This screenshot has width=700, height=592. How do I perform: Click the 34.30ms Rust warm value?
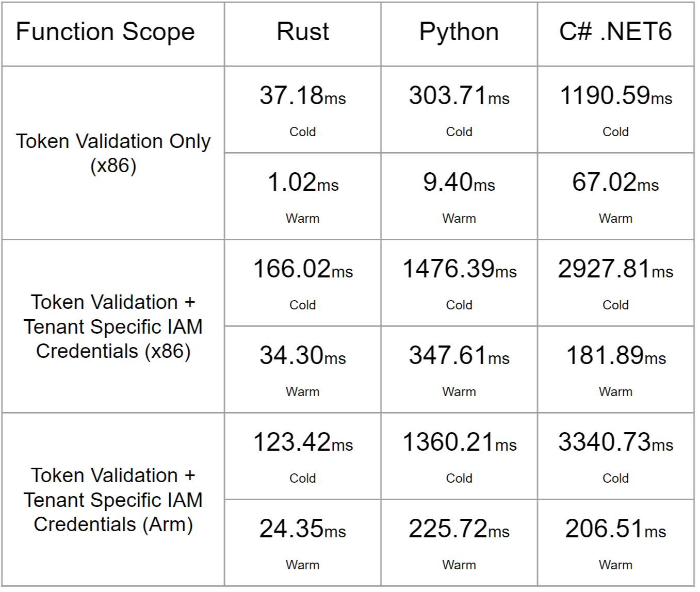pos(302,356)
